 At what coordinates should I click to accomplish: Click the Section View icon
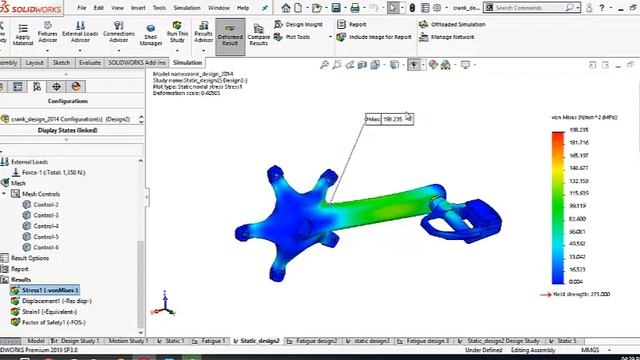tap(362, 64)
